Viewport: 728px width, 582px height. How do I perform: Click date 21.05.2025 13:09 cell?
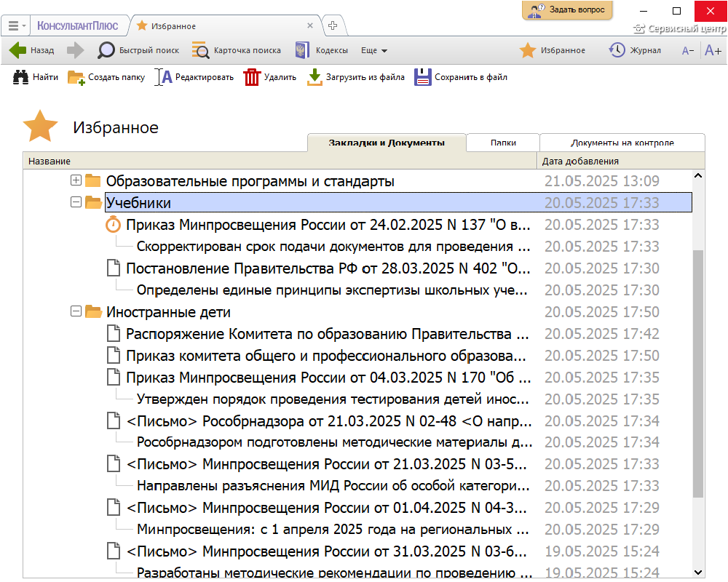pos(602,181)
